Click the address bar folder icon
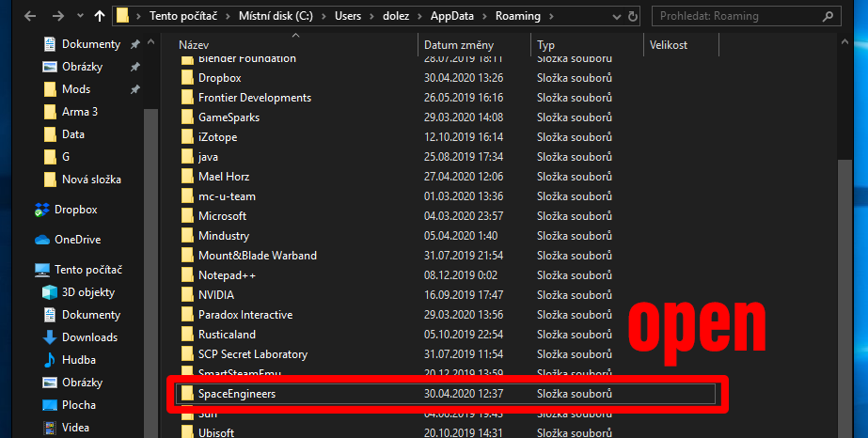Viewport: 868px width, 438px height. (123, 16)
